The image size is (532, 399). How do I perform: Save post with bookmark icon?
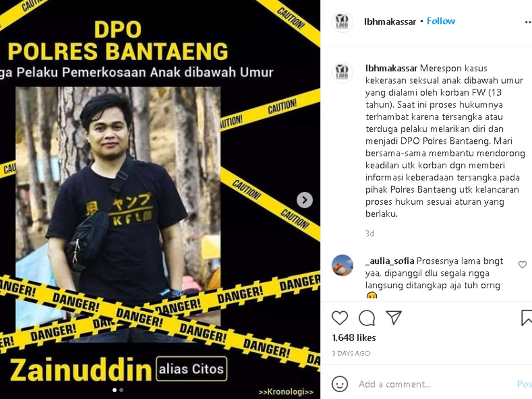click(527, 317)
